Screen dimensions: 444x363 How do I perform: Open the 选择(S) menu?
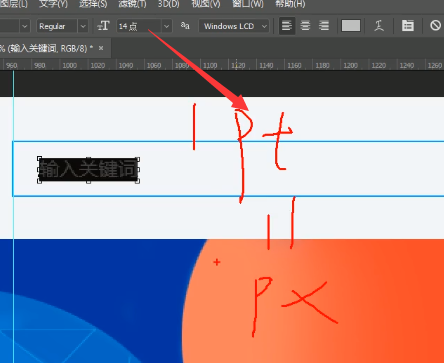(x=93, y=4)
